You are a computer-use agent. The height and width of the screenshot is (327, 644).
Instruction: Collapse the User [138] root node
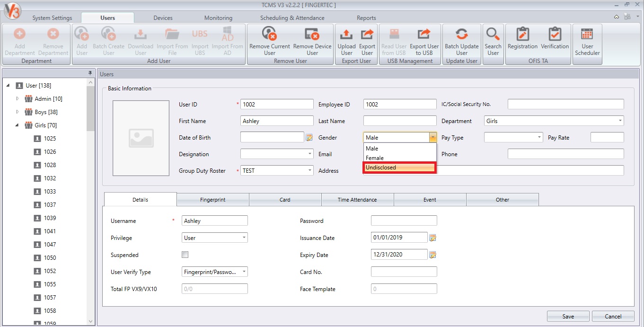click(x=9, y=85)
